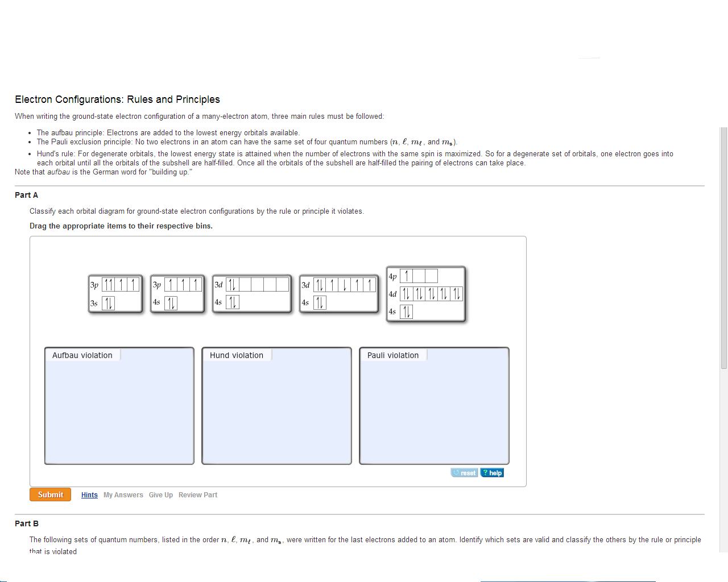This screenshot has height=582, width=728.
Task: Click the Electron Configurations title
Action: click(x=117, y=99)
